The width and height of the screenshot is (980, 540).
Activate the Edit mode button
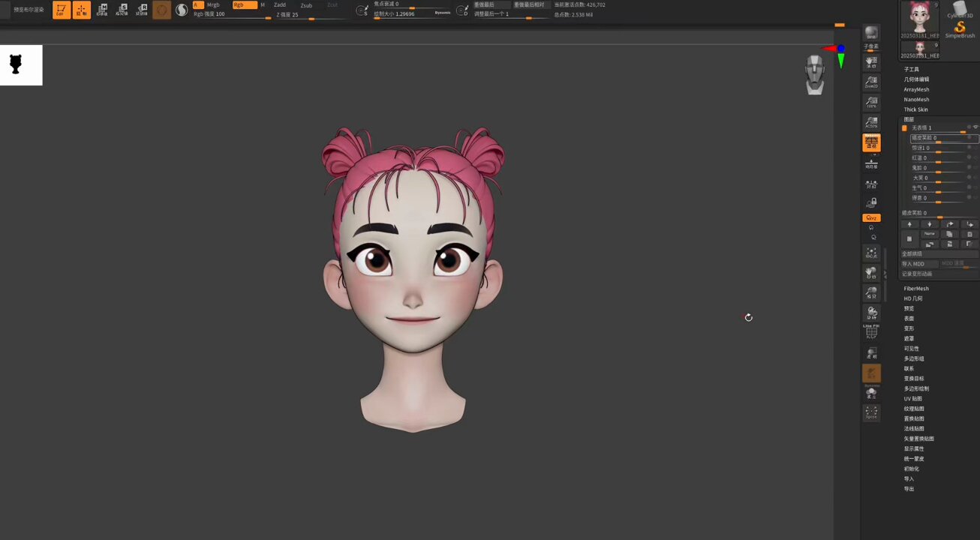62,10
